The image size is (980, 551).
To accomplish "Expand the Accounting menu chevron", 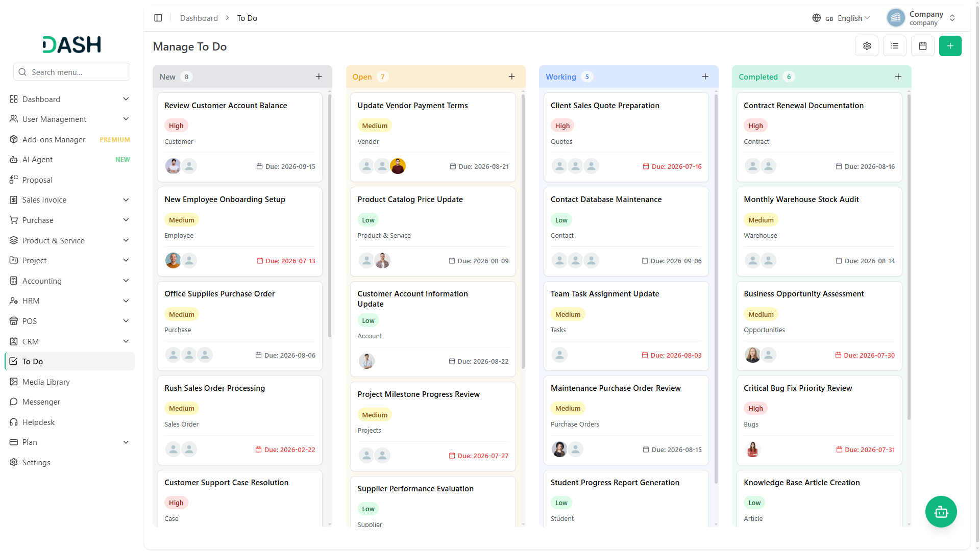I will (126, 281).
